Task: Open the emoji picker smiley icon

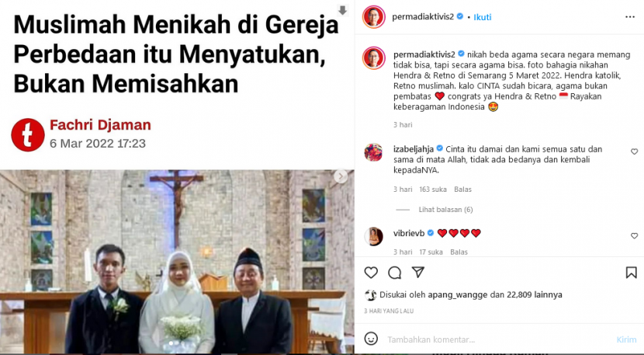Action: (371, 339)
